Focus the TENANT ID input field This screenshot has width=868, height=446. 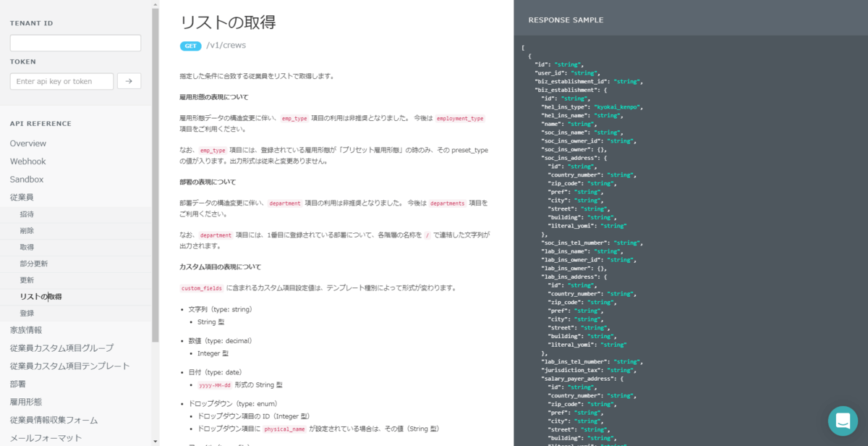coord(75,43)
